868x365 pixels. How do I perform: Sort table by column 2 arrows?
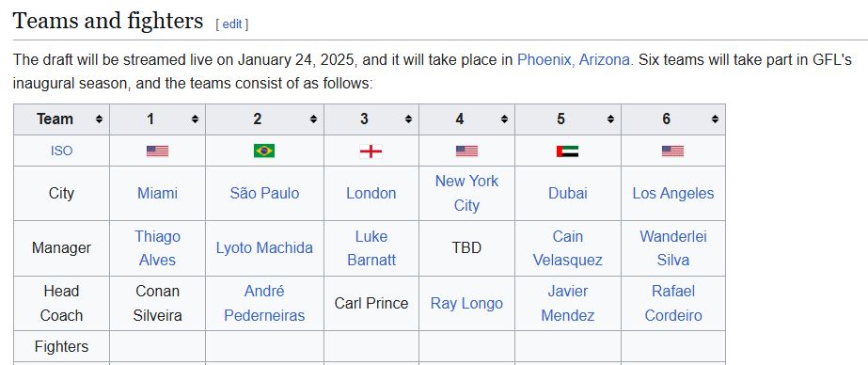click(313, 119)
